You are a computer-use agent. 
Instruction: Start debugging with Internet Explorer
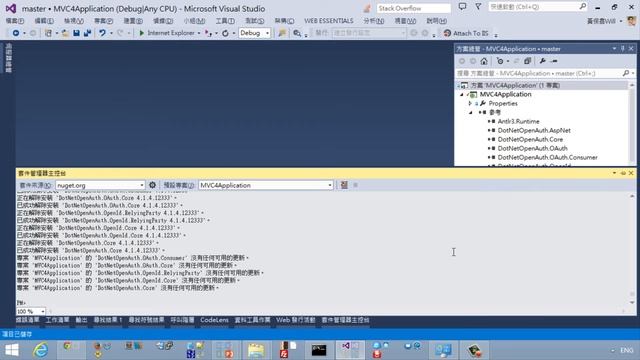click(167, 33)
